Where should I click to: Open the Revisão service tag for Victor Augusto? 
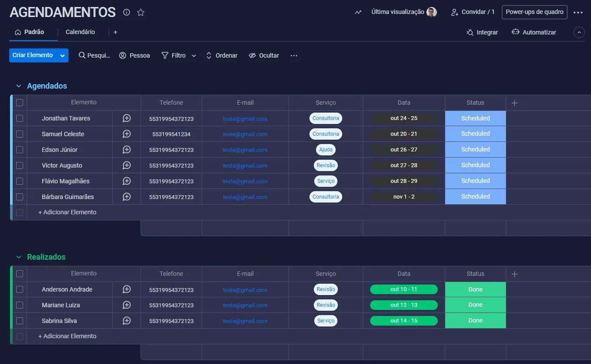point(326,165)
